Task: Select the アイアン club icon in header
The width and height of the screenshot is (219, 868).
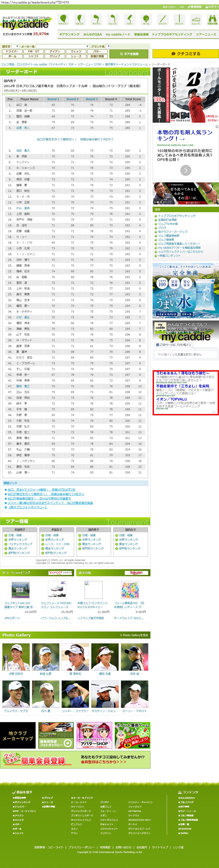Action: click(x=96, y=19)
